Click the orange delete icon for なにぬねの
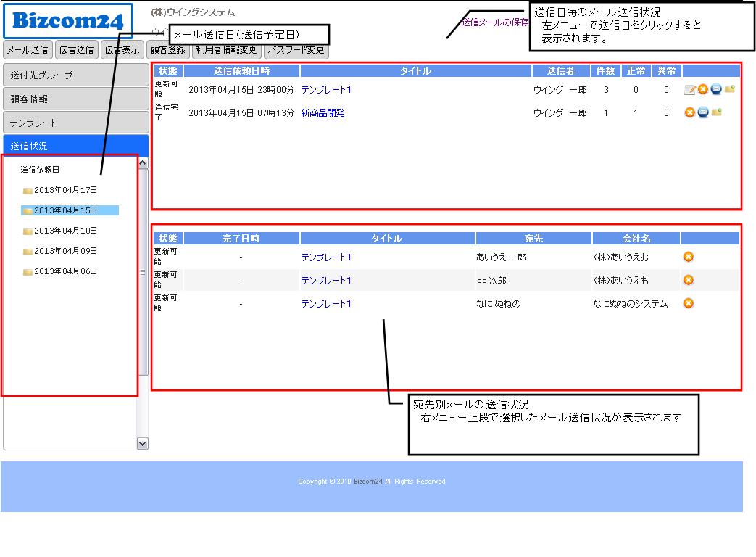 pyautogui.click(x=689, y=303)
